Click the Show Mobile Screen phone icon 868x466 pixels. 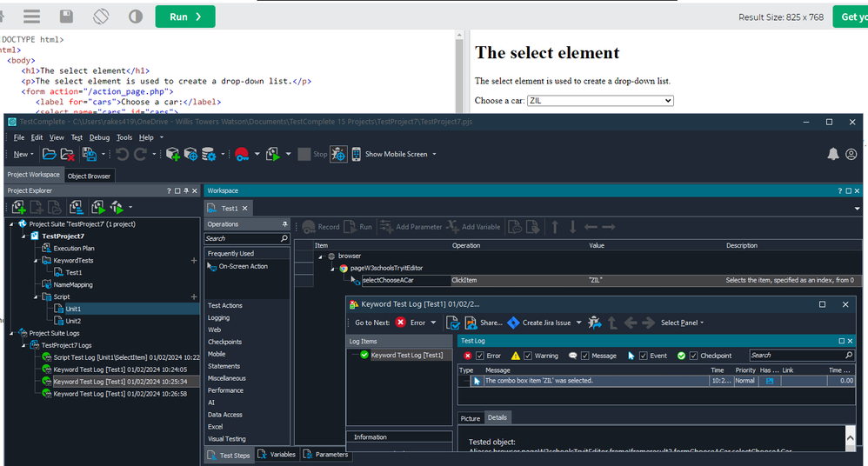pyautogui.click(x=356, y=154)
